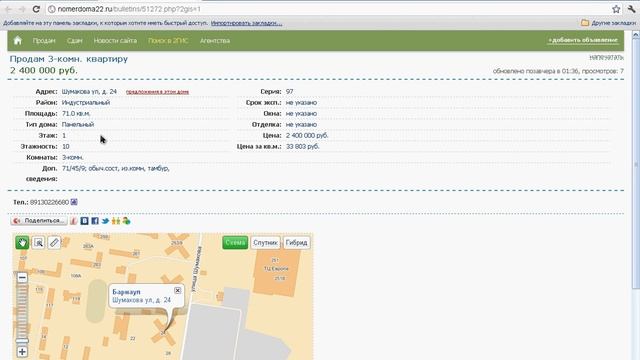This screenshot has height=360, width=640.
Task: Click the ТЦ Европа label on map
Action: [x=276, y=269]
